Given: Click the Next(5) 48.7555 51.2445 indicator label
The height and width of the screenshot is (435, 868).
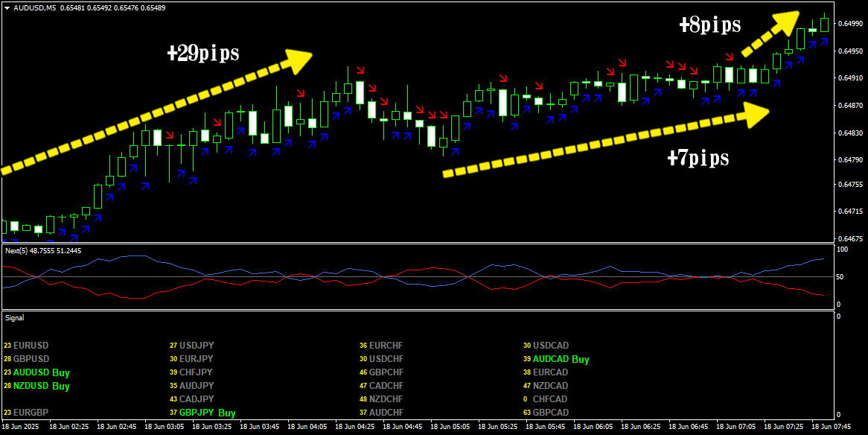Looking at the screenshot, I should (x=43, y=251).
